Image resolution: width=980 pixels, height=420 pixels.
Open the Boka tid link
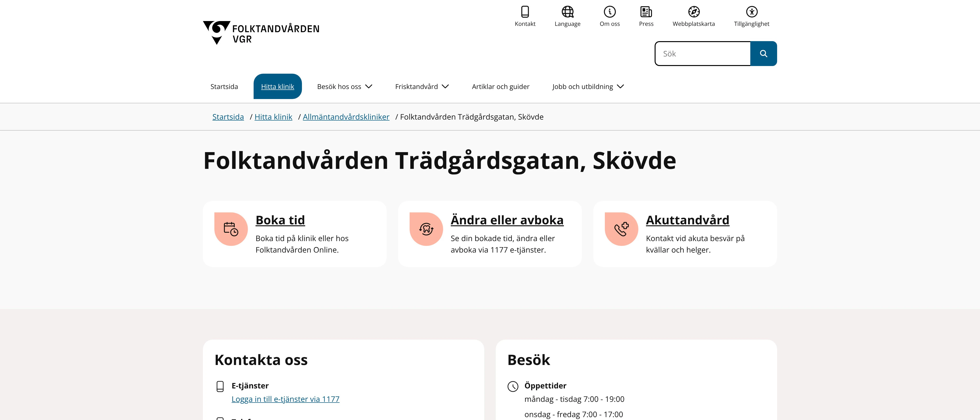click(x=280, y=220)
